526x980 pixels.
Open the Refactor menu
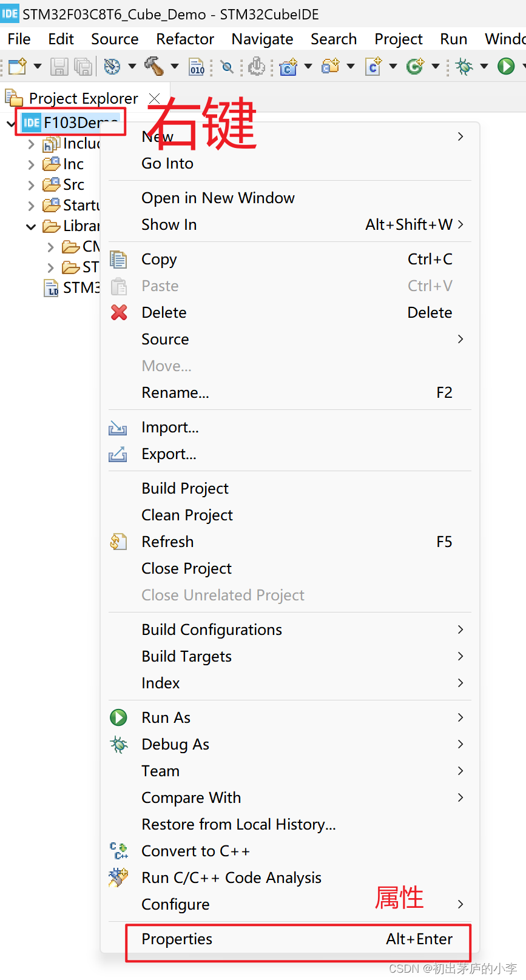[185, 39]
